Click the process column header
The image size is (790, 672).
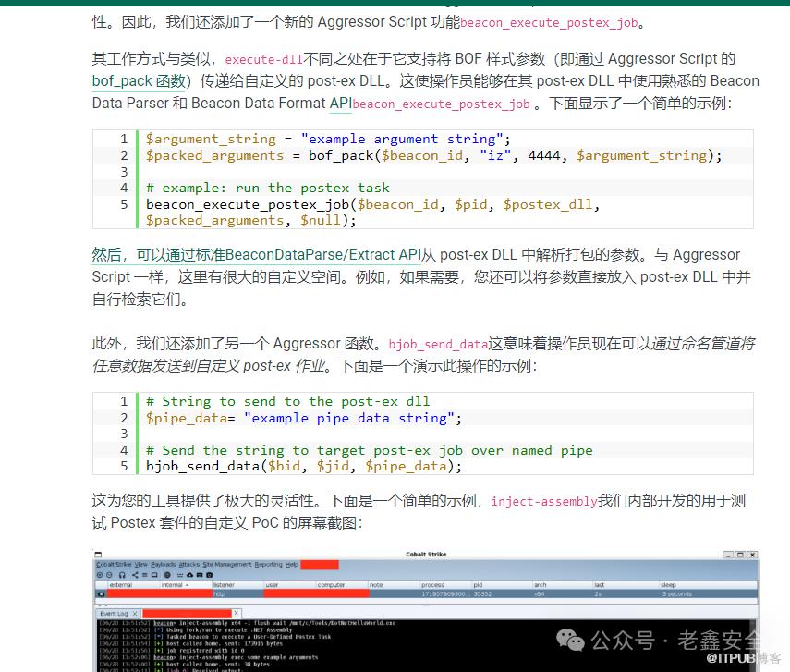point(432,585)
